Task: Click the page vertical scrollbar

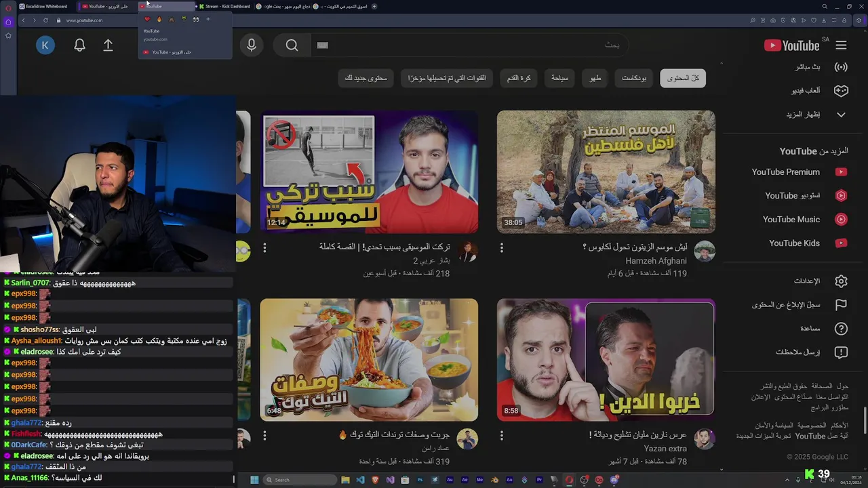Action: 865,420
